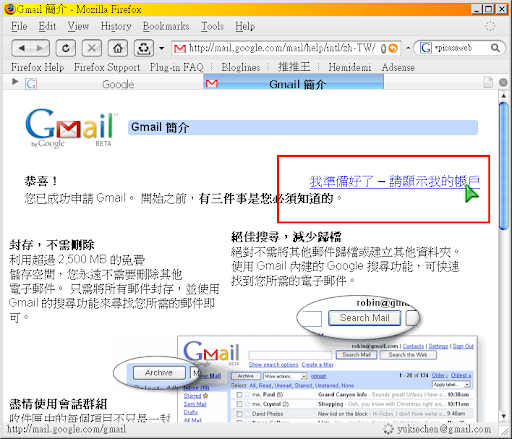Choose a search engine via the Google G icon
The height and width of the screenshot is (439, 512).
(426, 48)
